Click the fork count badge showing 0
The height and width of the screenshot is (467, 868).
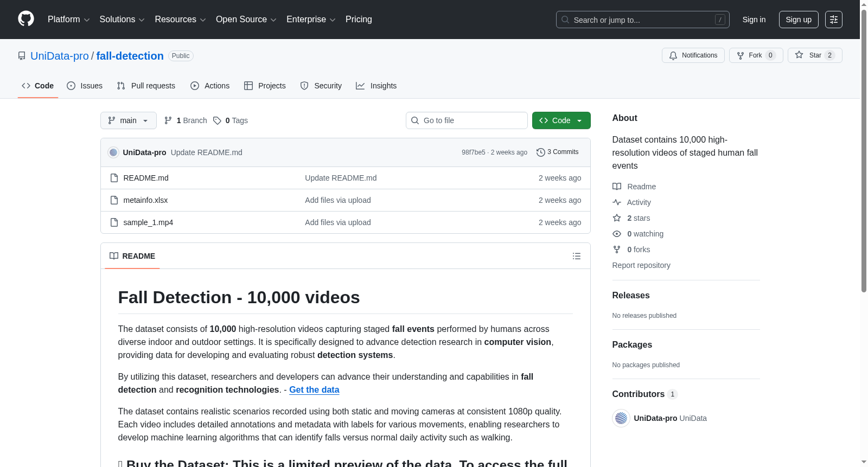click(x=770, y=55)
